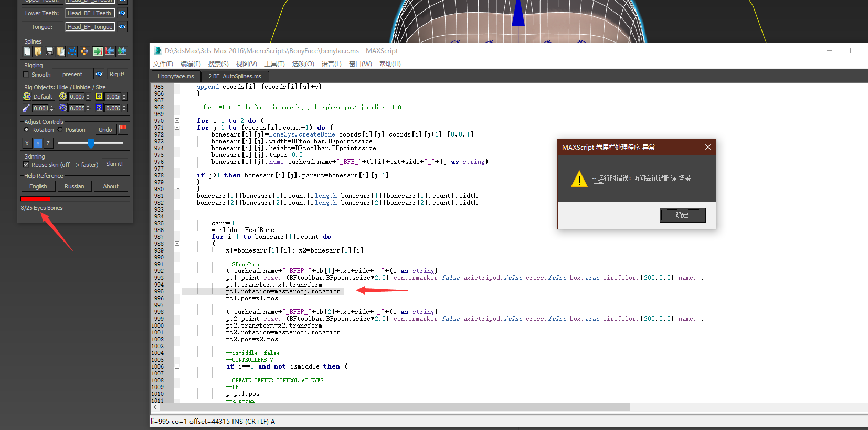Open the 文件(F) menu
This screenshot has height=430, width=868.
[163, 64]
